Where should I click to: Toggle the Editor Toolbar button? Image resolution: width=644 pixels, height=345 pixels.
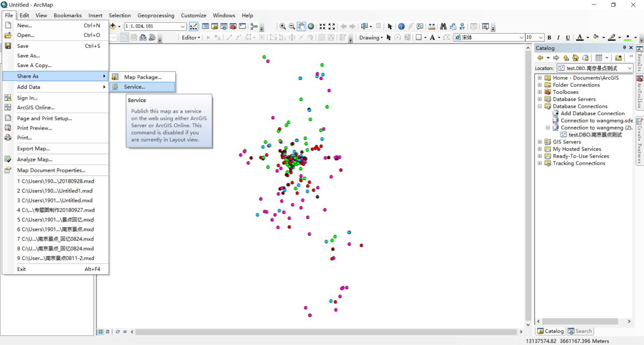click(x=194, y=26)
